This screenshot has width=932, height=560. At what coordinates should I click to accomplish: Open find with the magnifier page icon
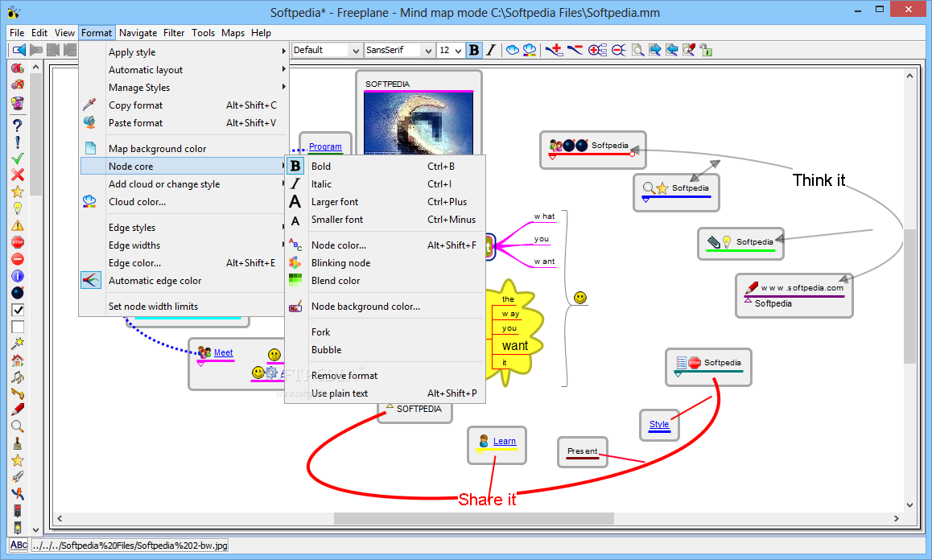click(637, 50)
